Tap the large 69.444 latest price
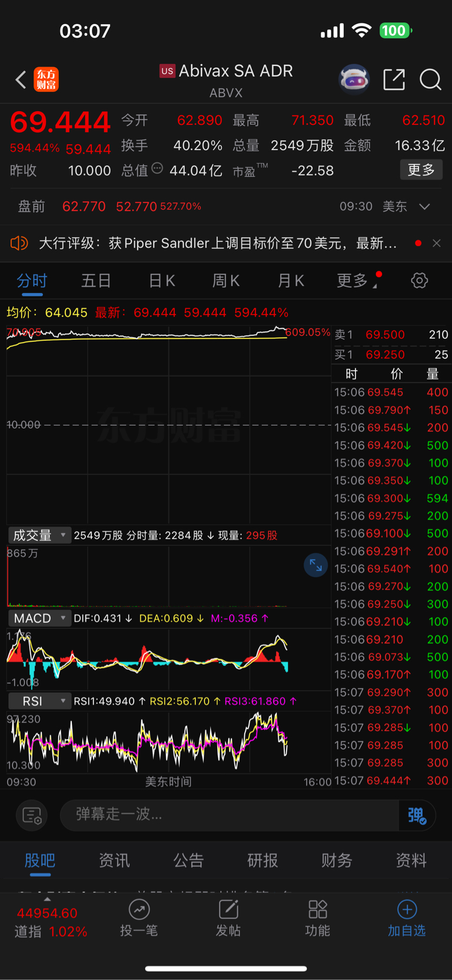The width and height of the screenshot is (452, 980). point(60,122)
